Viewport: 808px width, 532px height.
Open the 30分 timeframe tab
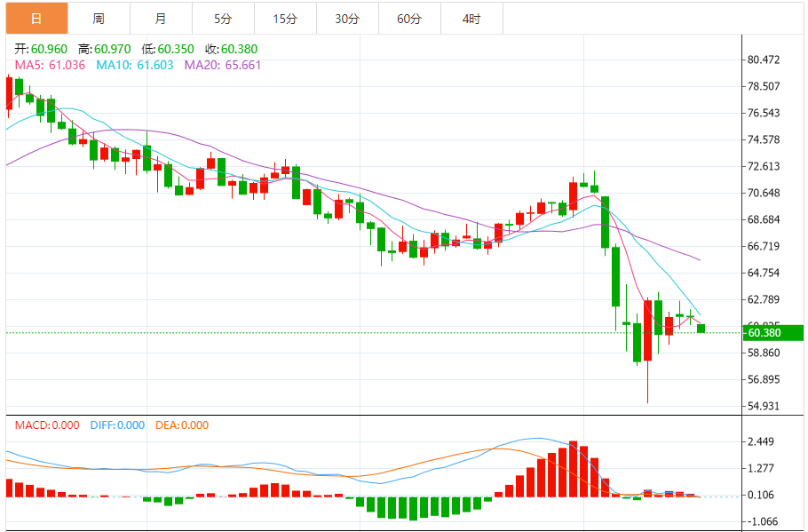(x=347, y=19)
